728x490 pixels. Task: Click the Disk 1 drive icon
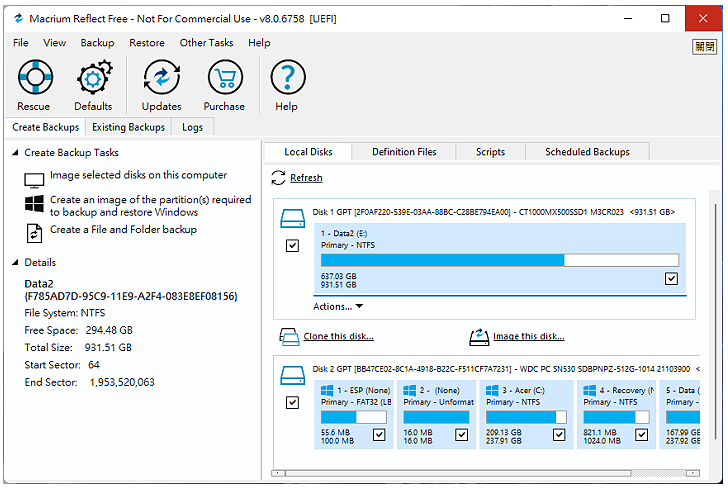coord(292,218)
